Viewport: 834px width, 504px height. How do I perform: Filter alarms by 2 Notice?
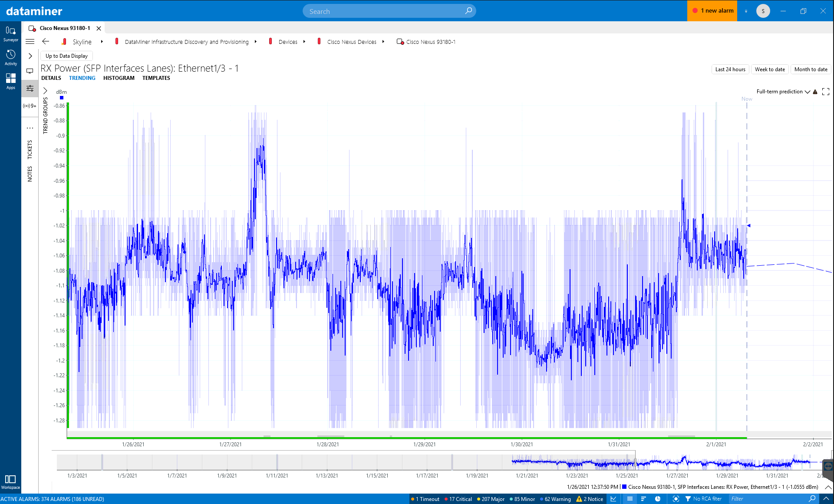(590, 499)
